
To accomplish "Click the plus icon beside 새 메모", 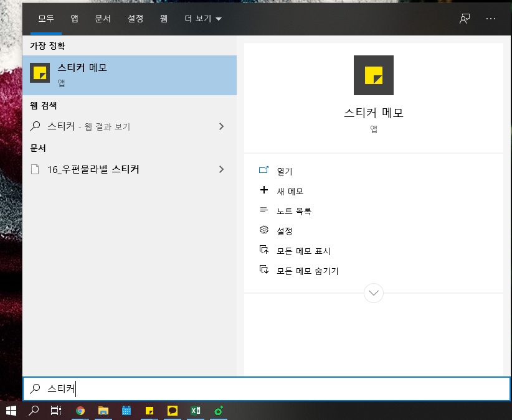I will pyautogui.click(x=264, y=190).
